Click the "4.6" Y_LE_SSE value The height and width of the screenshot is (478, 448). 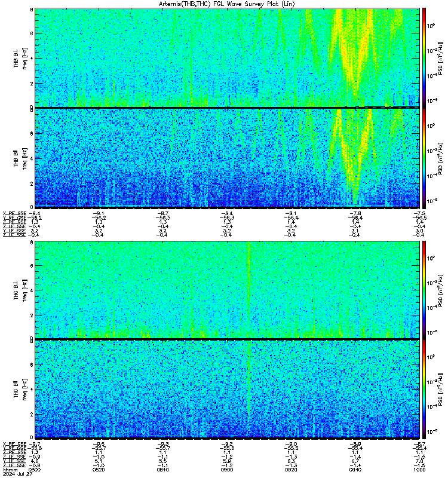tap(35, 461)
